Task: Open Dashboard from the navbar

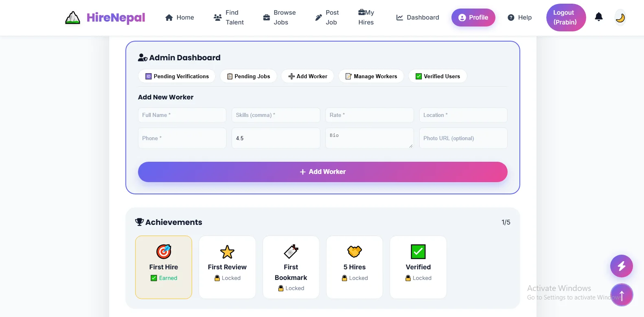Action: (418, 18)
